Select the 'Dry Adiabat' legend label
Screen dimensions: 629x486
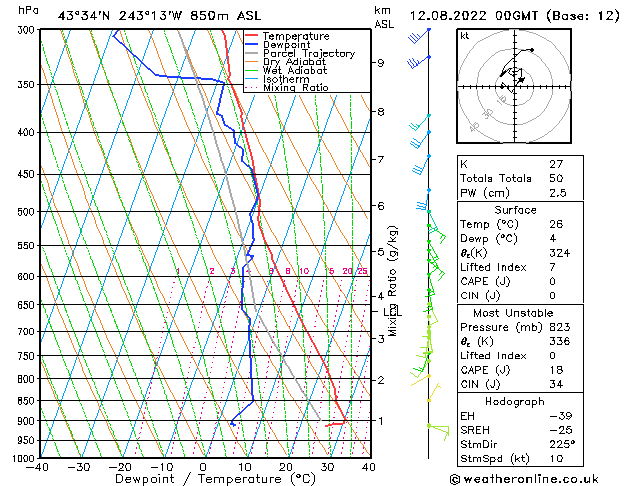click(x=294, y=62)
